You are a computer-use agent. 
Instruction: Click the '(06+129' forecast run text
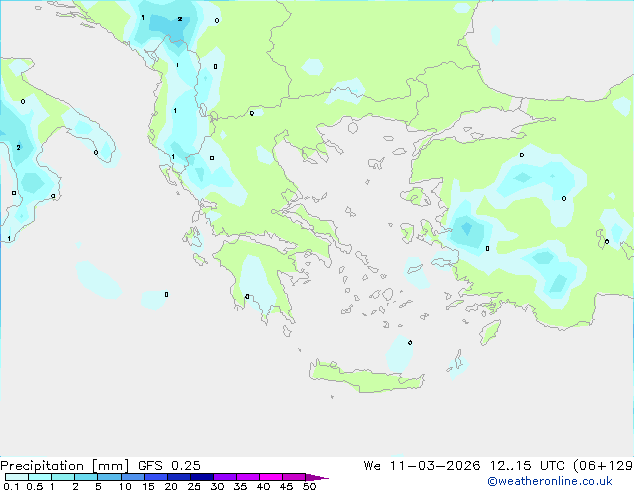(x=603, y=466)
